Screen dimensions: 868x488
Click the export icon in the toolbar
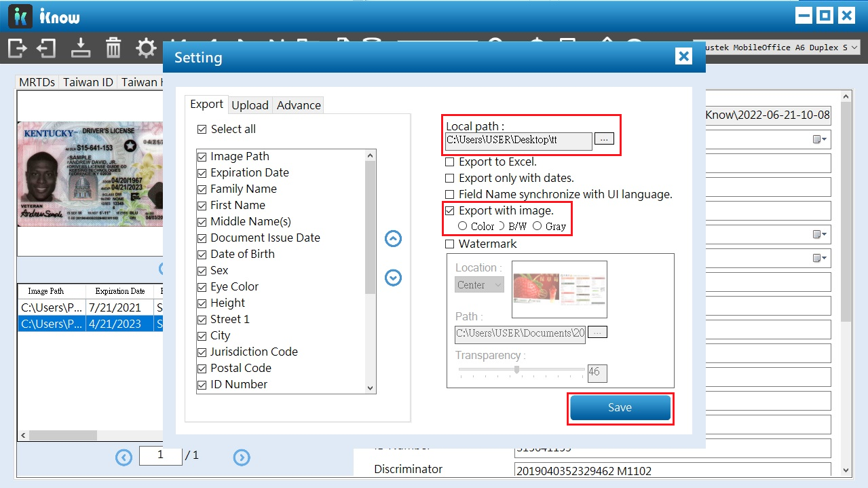click(18, 48)
